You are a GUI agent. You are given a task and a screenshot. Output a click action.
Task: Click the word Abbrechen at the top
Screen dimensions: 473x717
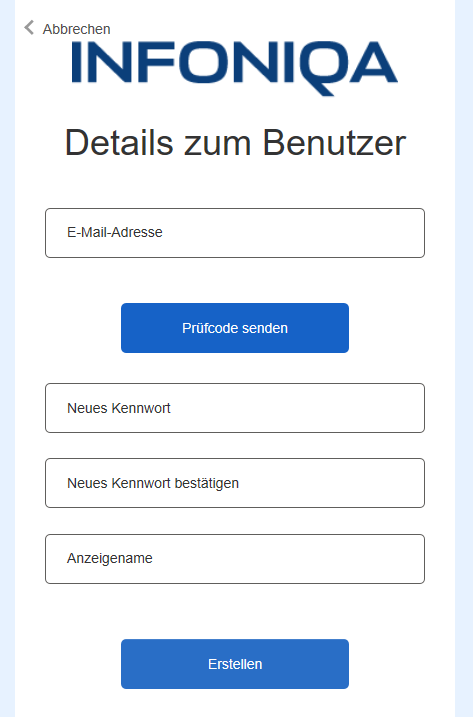click(77, 29)
